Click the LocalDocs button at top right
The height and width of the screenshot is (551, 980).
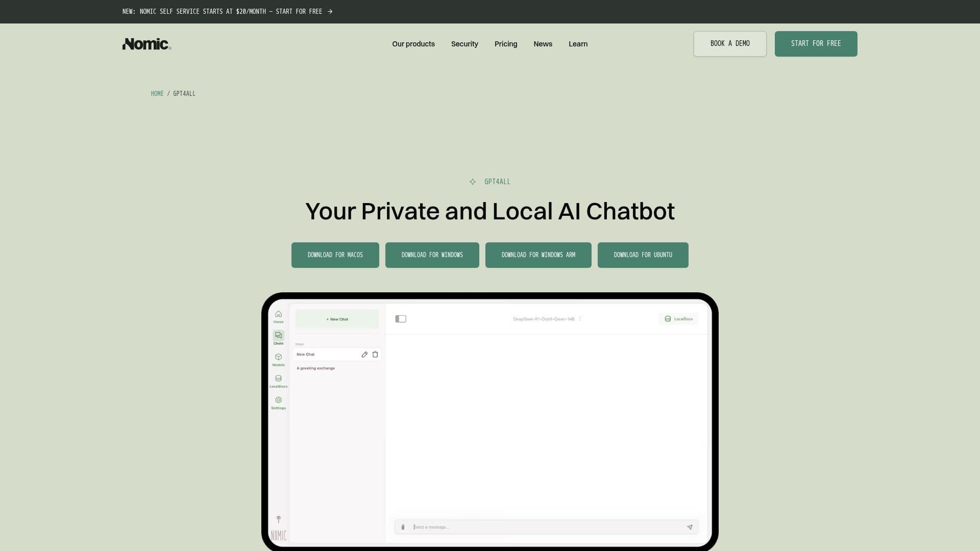click(678, 319)
